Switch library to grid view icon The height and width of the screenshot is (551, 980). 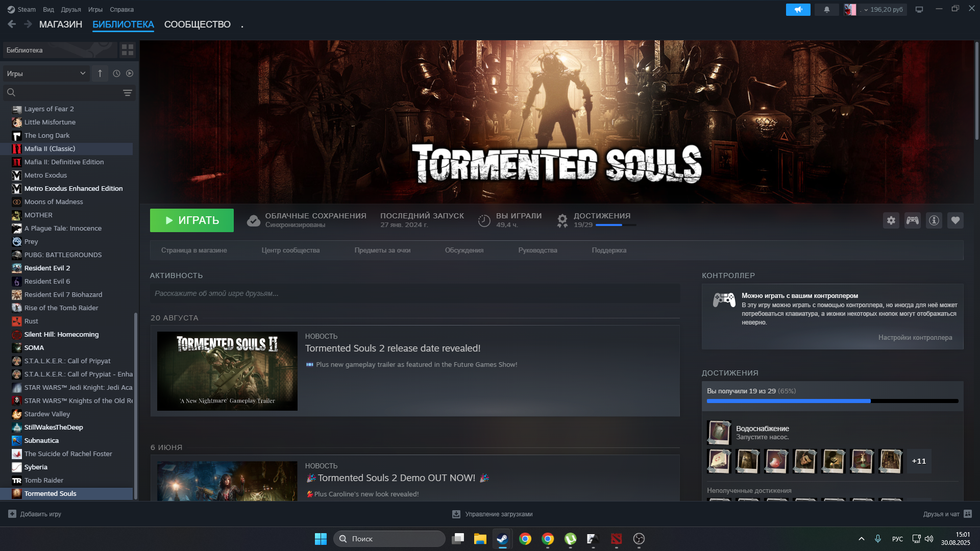pyautogui.click(x=127, y=50)
